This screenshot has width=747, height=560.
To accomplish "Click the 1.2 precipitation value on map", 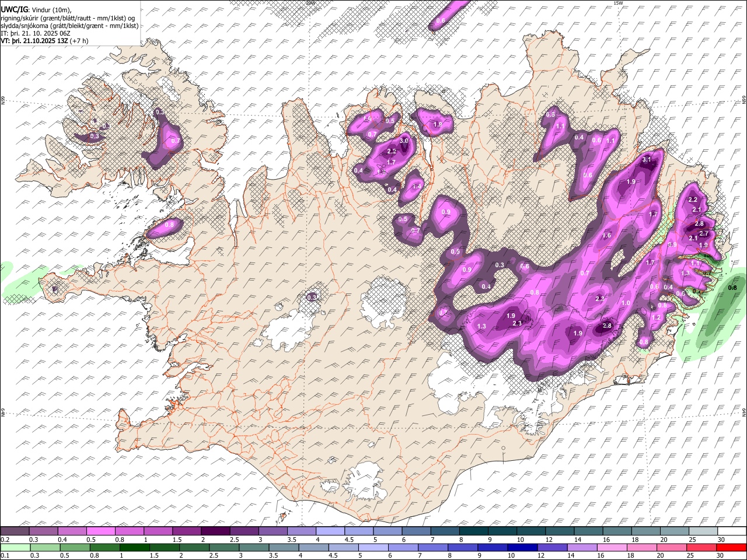I will pos(656,317).
